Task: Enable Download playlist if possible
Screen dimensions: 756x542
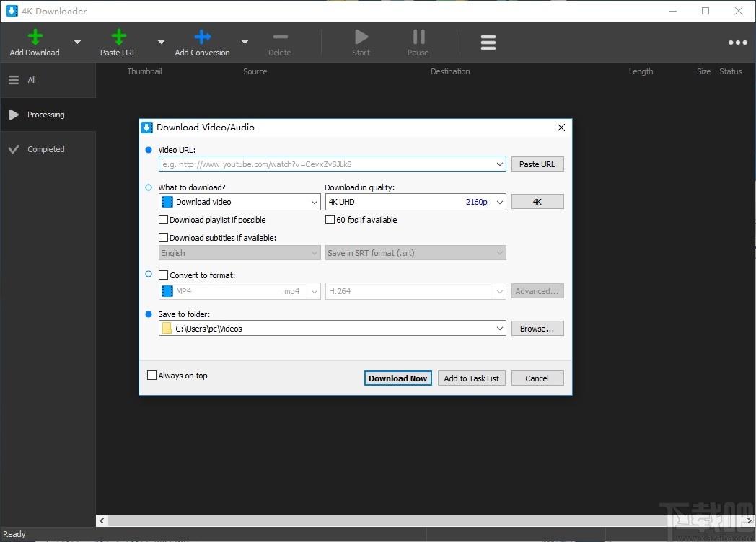Action: tap(163, 219)
